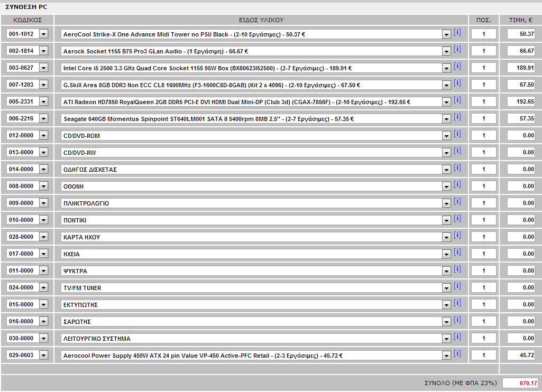Image resolution: width=542 pixels, height=392 pixels.
Task: Open info icon for CD/DVD-RW row
Action: click(457, 151)
